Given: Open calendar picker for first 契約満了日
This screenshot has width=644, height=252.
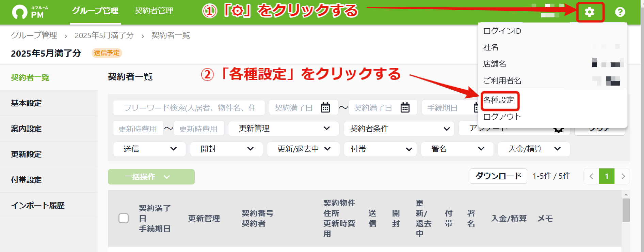Looking at the screenshot, I should click(325, 107).
